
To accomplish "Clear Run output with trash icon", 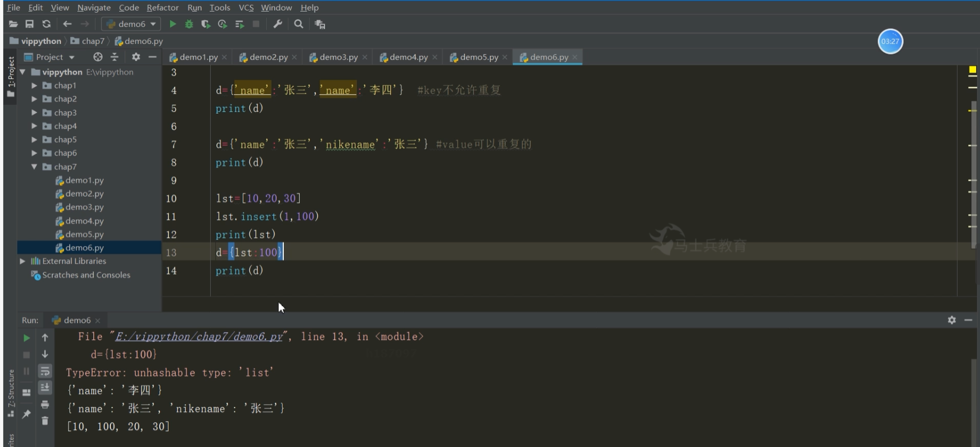I will pyautogui.click(x=45, y=421).
